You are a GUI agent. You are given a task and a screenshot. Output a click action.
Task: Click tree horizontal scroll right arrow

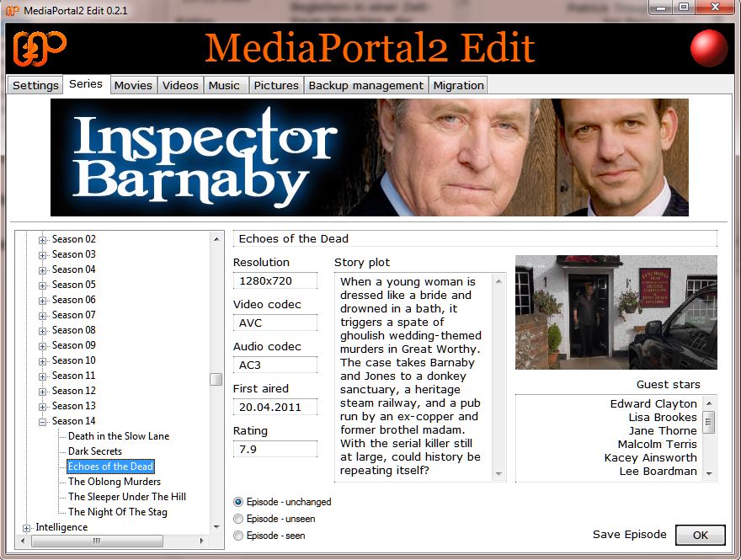pyautogui.click(x=202, y=541)
